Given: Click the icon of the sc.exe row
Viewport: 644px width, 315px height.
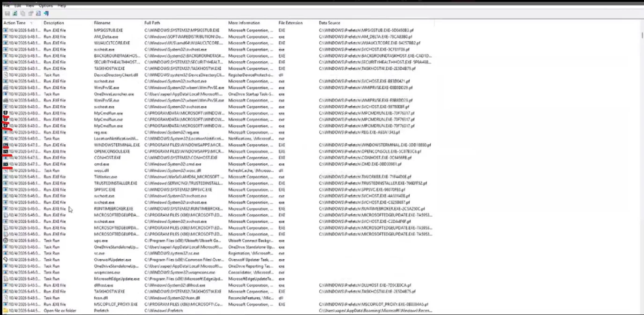Looking at the screenshot, I should coord(5,253).
